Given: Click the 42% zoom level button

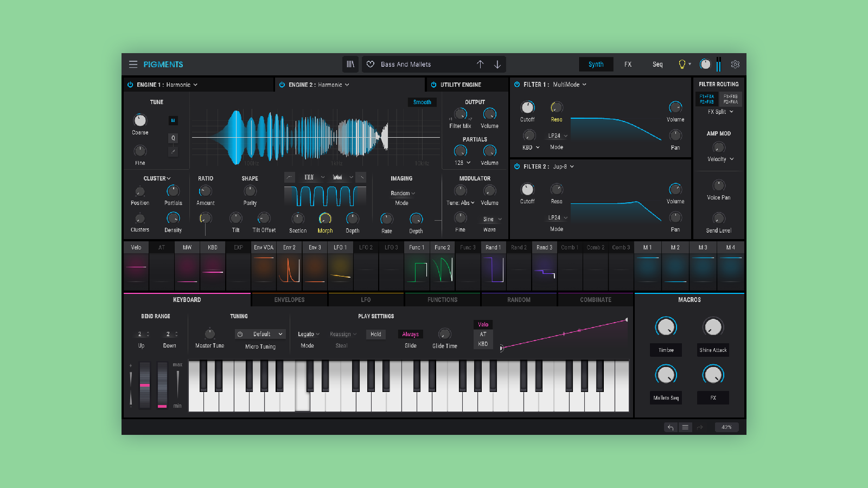Looking at the screenshot, I should [726, 427].
